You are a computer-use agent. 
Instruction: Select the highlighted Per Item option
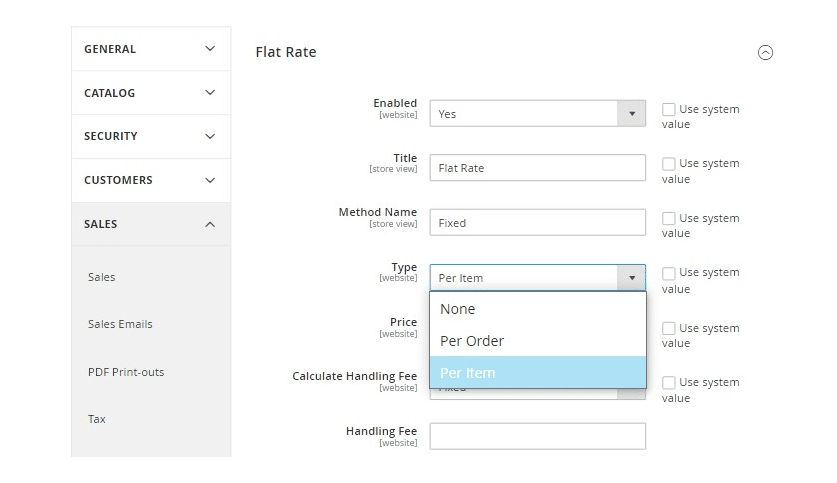[538, 373]
